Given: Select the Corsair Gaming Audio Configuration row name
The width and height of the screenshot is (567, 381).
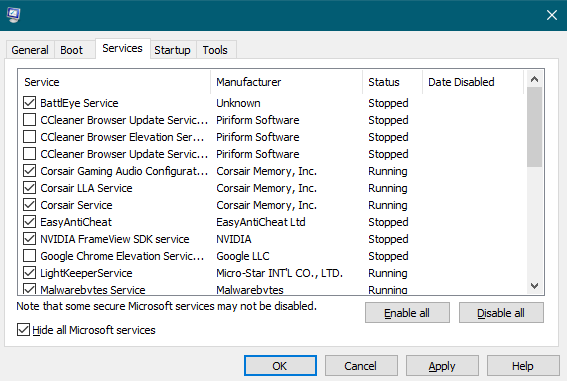Looking at the screenshot, I should coord(124,171).
